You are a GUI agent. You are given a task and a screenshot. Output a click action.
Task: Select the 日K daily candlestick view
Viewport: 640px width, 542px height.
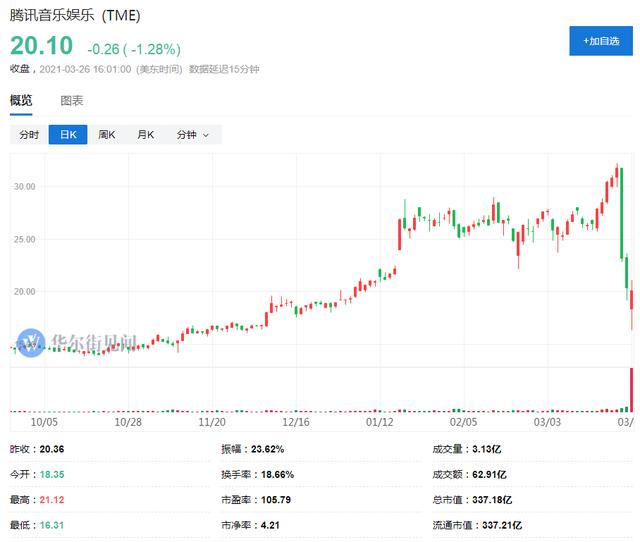tap(68, 135)
